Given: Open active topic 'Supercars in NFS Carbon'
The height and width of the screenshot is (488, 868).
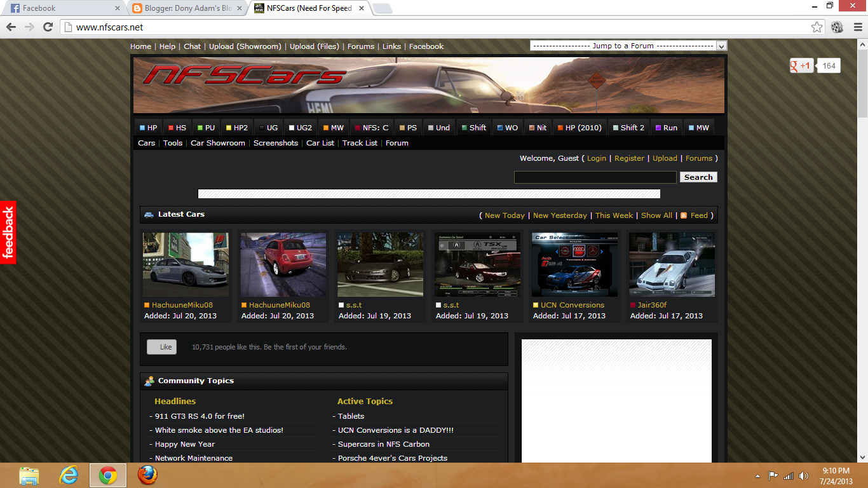Looking at the screenshot, I should pyautogui.click(x=384, y=444).
